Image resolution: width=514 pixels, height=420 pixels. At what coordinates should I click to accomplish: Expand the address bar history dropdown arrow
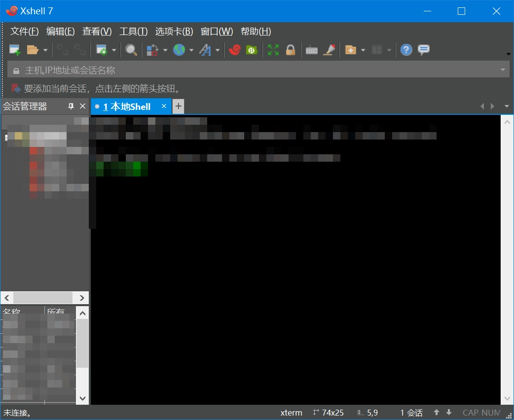tap(503, 70)
